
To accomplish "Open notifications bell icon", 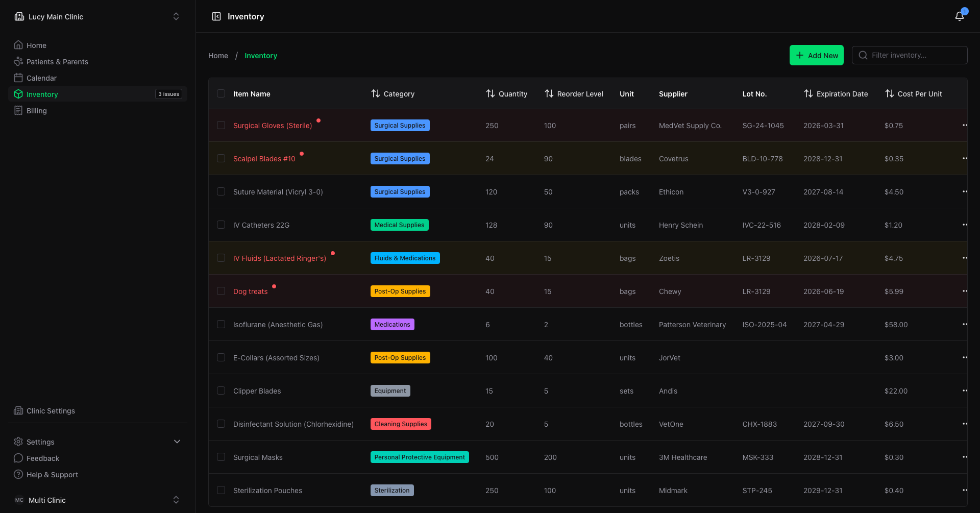I will [x=960, y=16].
